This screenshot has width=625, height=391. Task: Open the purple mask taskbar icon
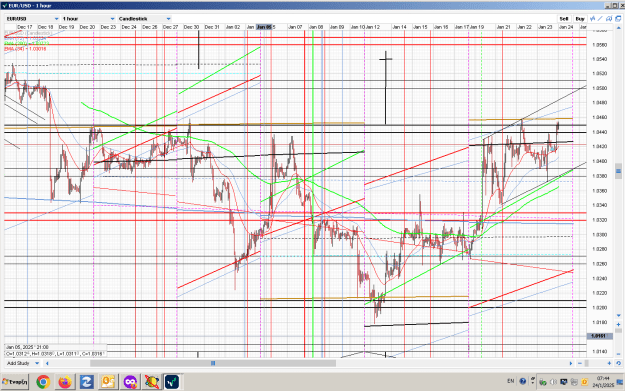tap(130, 382)
